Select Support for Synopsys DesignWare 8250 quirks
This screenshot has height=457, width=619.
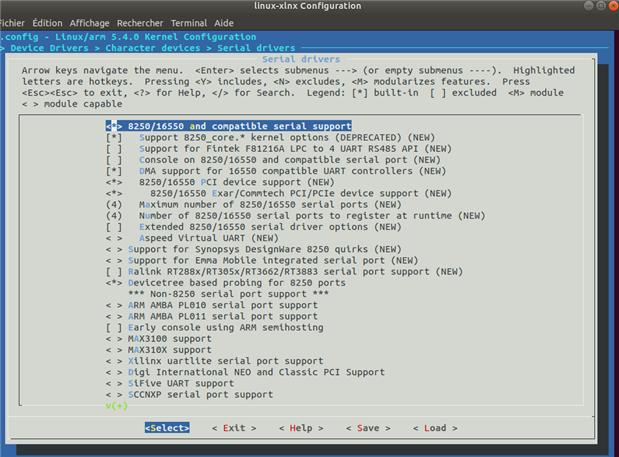point(253,249)
